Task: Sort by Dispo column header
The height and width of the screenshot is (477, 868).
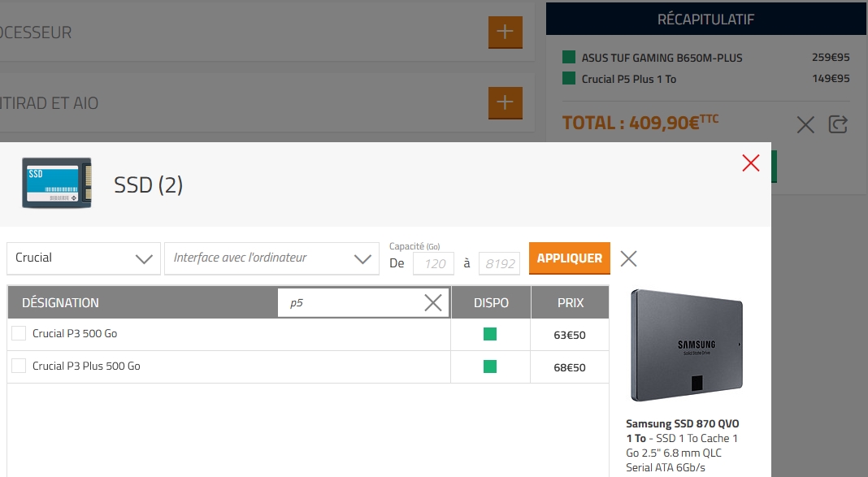Action: coord(491,302)
